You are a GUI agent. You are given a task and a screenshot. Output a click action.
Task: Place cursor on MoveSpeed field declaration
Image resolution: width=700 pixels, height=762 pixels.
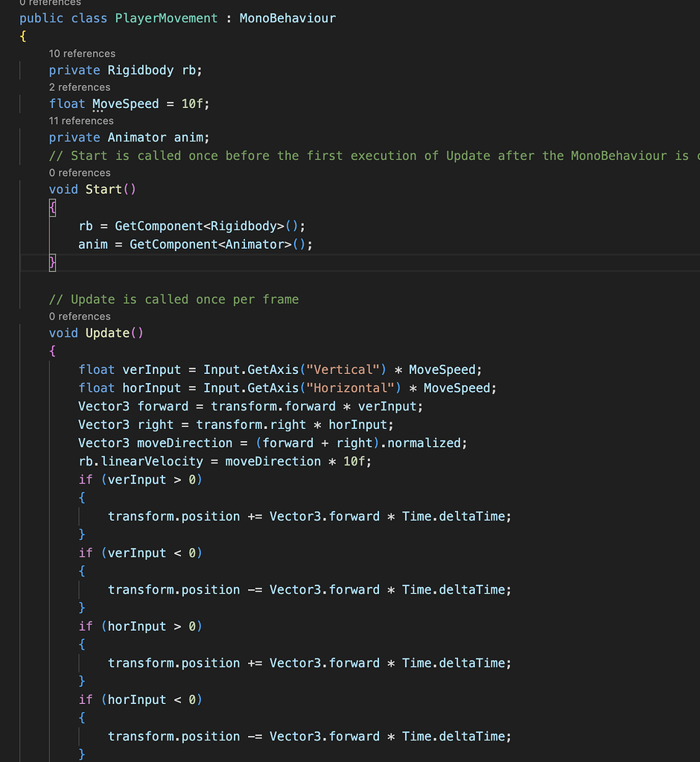[126, 104]
